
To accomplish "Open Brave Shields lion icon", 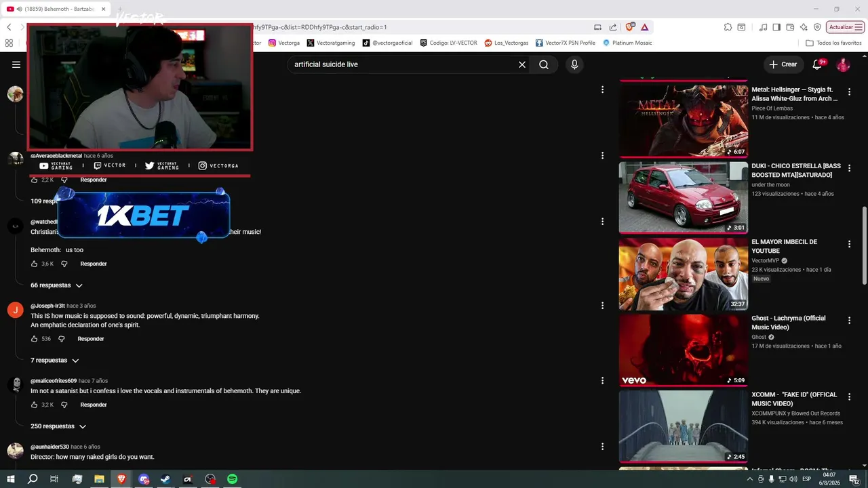I will [x=630, y=27].
